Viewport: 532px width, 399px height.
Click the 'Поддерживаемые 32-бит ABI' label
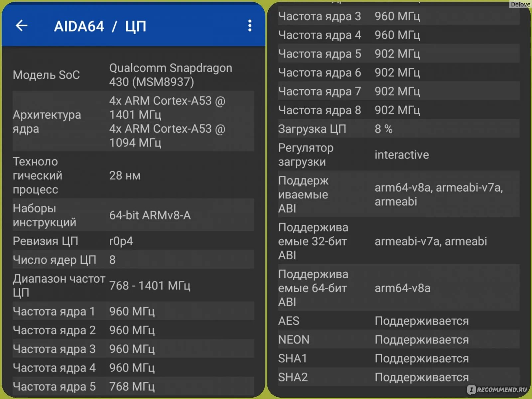pyautogui.click(x=313, y=241)
